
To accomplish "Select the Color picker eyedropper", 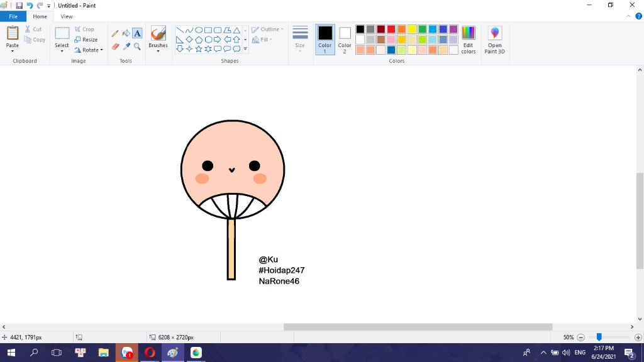I will [x=126, y=47].
